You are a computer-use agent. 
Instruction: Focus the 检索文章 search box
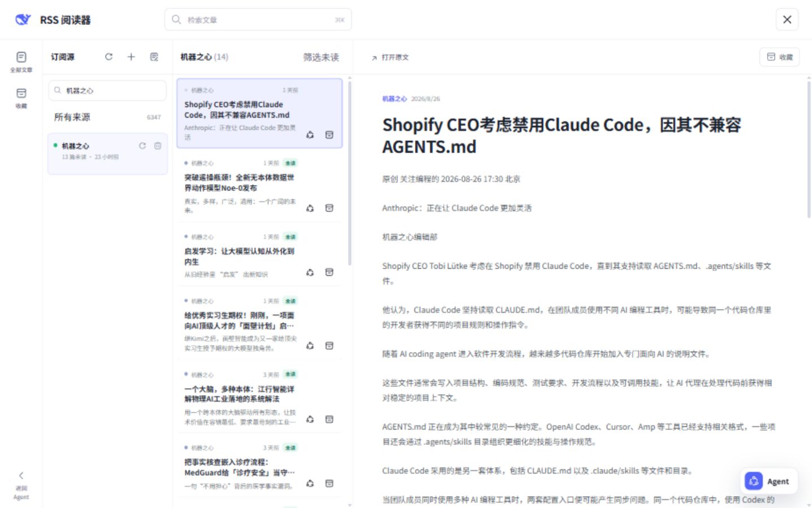click(258, 20)
